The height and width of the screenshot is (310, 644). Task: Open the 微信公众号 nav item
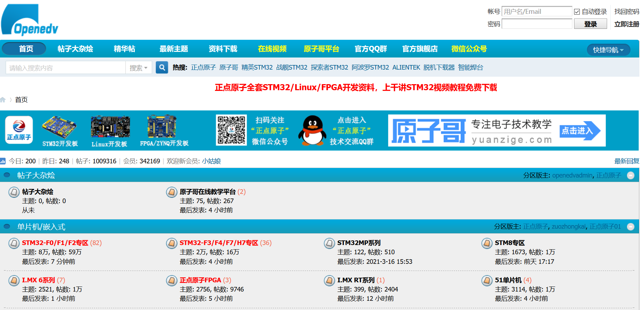[469, 49]
